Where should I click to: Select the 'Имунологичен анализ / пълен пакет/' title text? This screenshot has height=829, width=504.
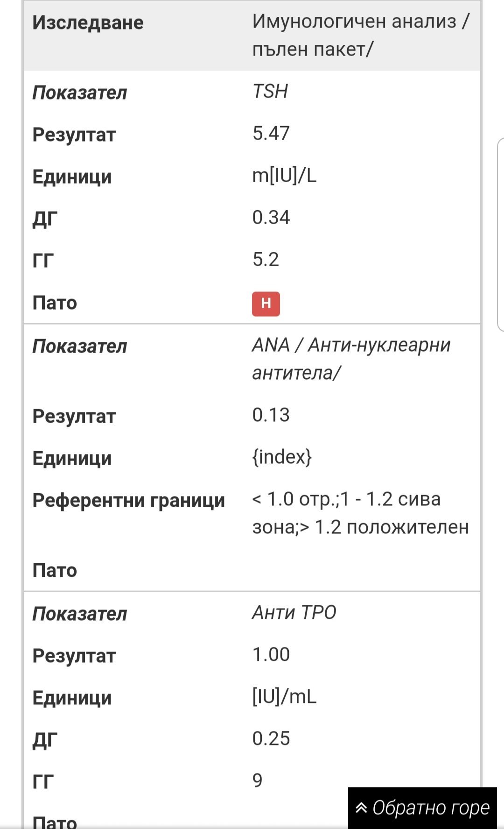click(x=360, y=35)
